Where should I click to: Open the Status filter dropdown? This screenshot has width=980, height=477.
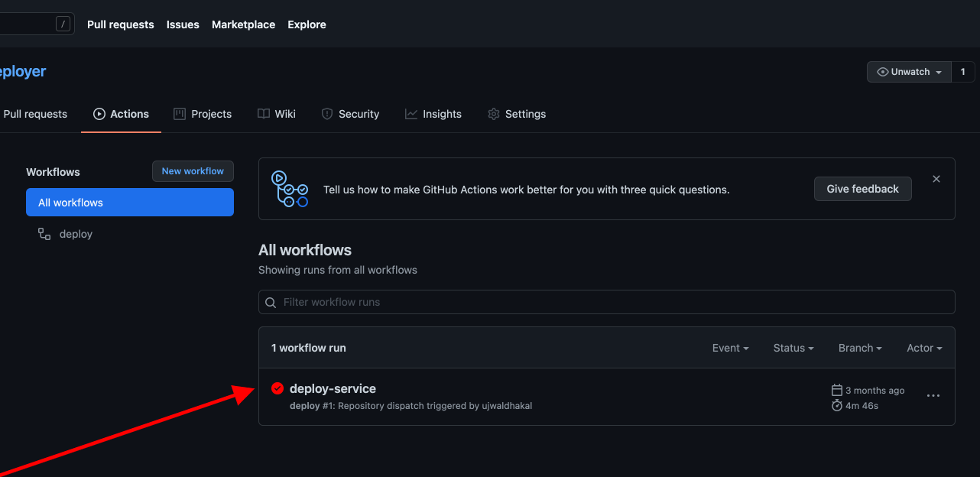pyautogui.click(x=793, y=348)
